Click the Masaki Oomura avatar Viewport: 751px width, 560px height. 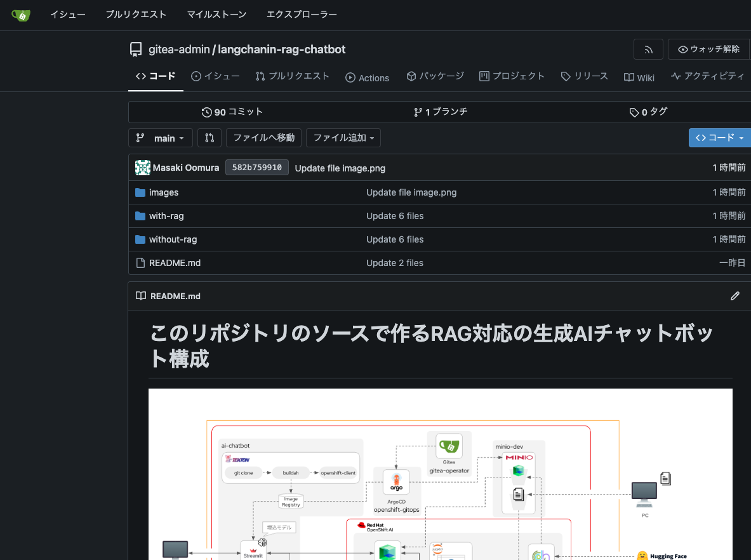143,168
